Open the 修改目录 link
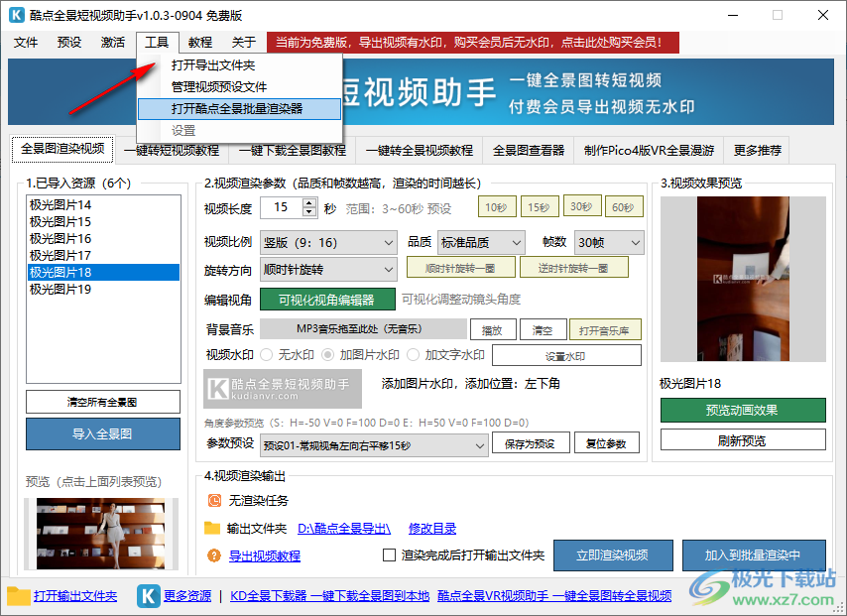The height and width of the screenshot is (616, 847). (x=431, y=529)
